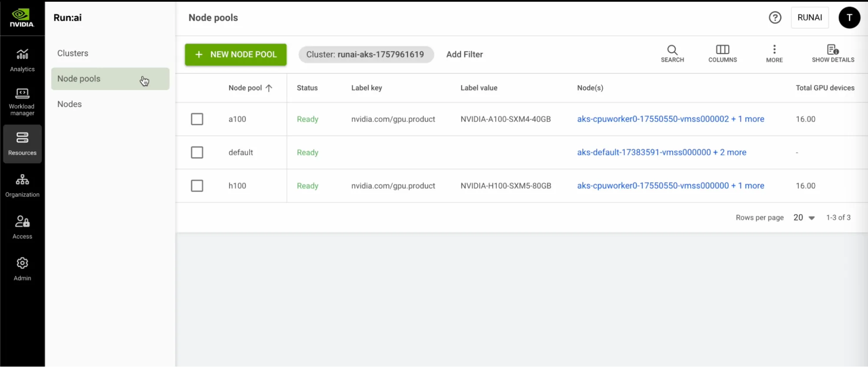Click the default node pool name
This screenshot has width=868, height=367.
tap(241, 153)
